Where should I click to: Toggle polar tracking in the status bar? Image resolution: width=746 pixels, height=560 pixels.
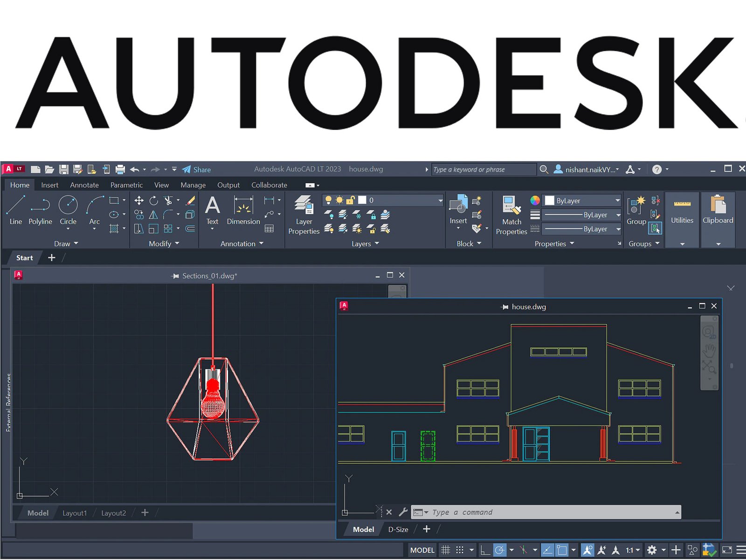click(500, 550)
